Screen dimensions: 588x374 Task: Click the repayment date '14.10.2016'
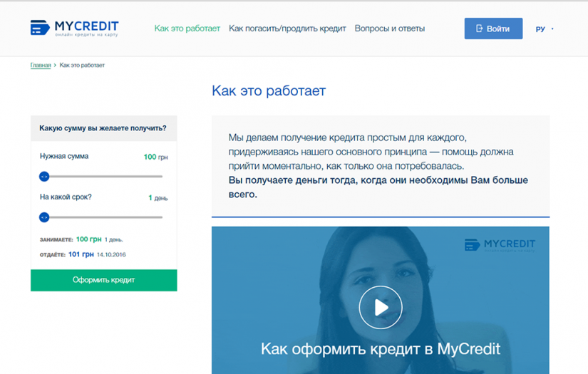click(111, 255)
